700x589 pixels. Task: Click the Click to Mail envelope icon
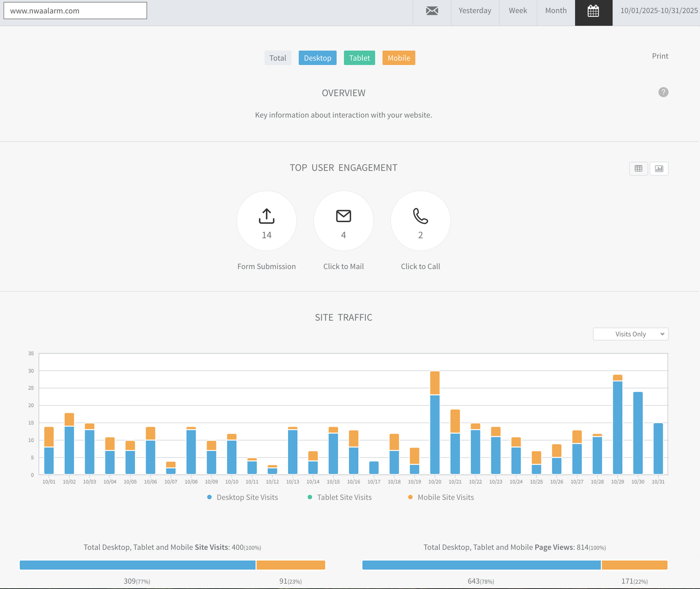[x=343, y=216]
